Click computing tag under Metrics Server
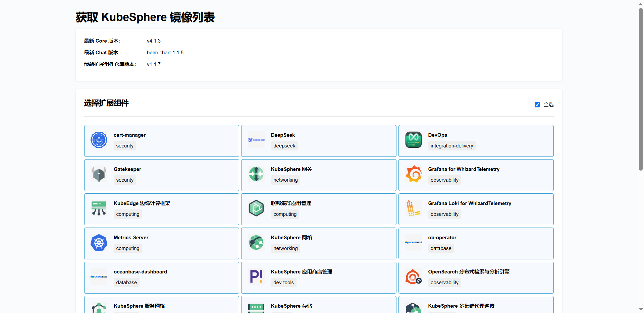Image resolution: width=644 pixels, height=313 pixels. point(128,248)
